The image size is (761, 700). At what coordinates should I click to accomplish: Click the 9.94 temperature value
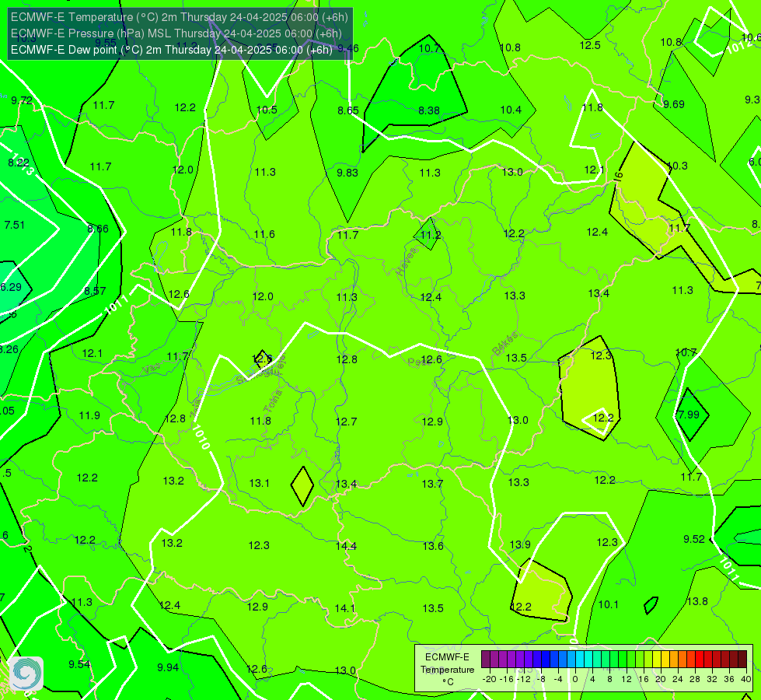168,667
